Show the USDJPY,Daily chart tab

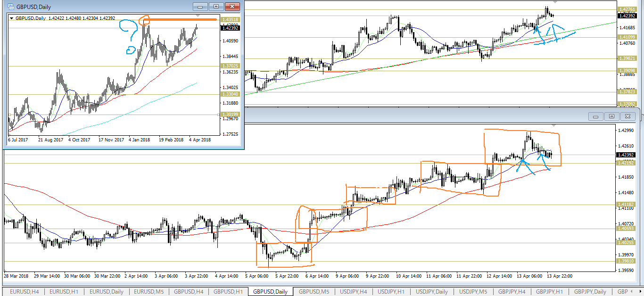tap(432, 292)
